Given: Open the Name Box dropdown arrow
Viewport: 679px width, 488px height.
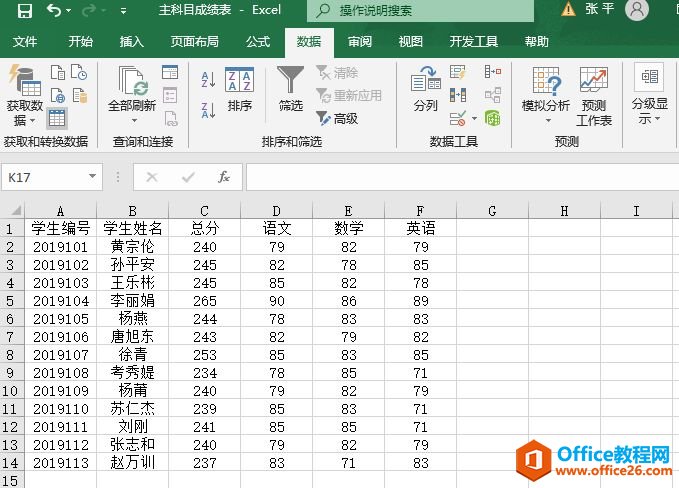Looking at the screenshot, I should (93, 177).
